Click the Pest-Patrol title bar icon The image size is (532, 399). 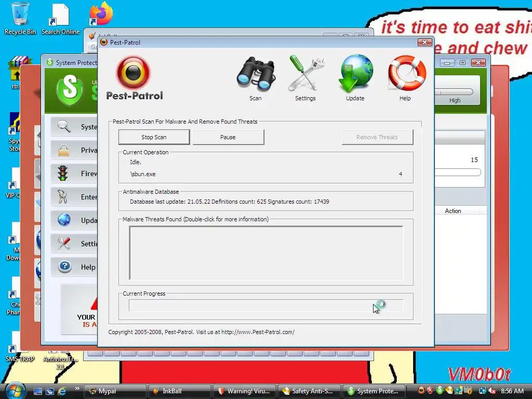(x=104, y=42)
